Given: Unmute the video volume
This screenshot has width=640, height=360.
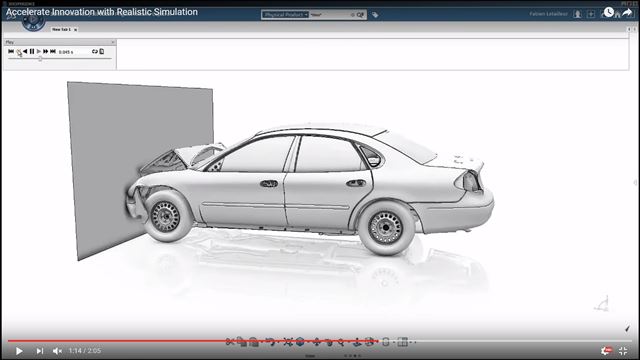Looking at the screenshot, I should [x=57, y=351].
